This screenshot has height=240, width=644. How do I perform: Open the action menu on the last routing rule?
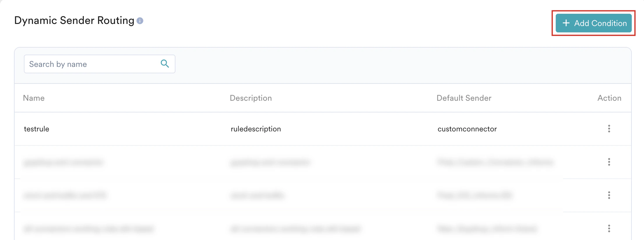coord(609,229)
